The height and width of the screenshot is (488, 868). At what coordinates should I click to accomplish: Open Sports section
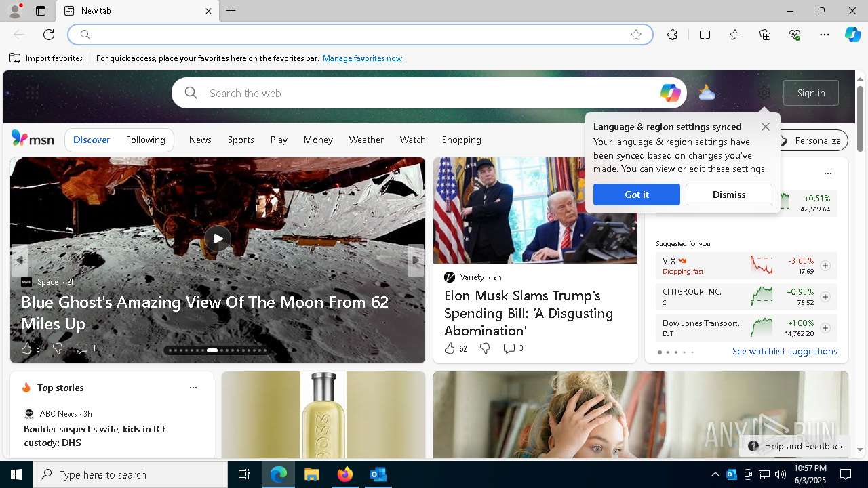pos(241,140)
